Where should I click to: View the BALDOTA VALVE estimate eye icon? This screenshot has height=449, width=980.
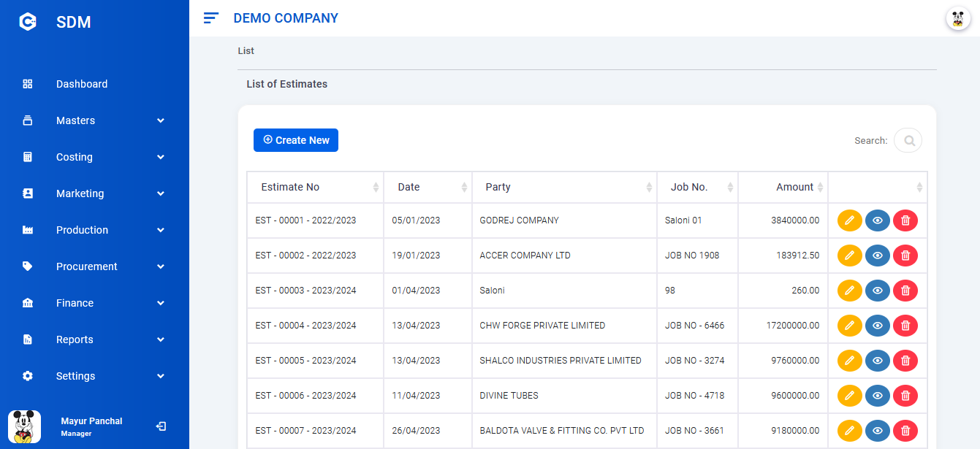click(878, 431)
